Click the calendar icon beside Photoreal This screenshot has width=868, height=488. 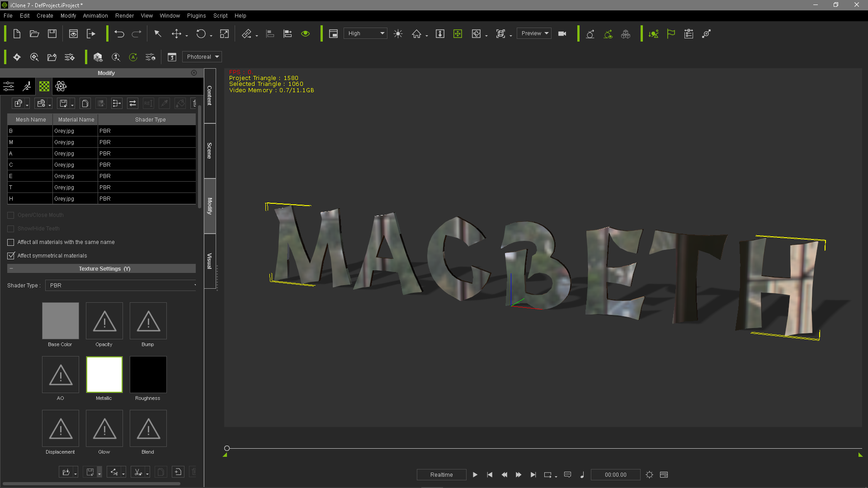click(172, 57)
